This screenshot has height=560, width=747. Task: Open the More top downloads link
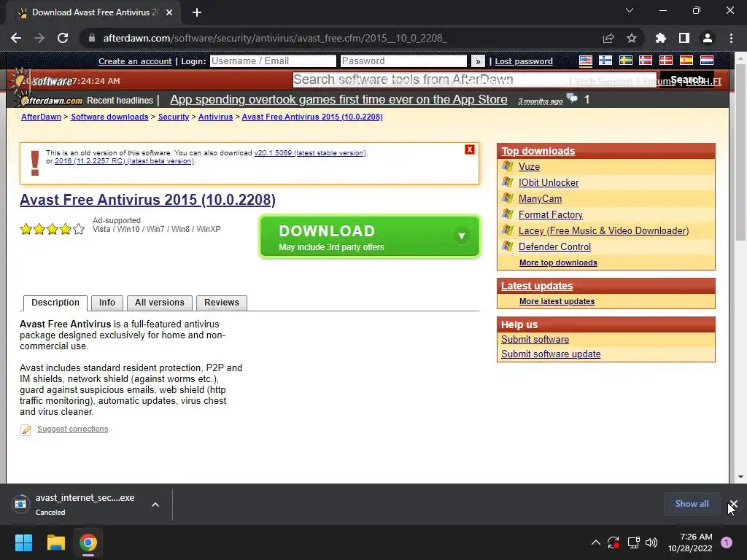[558, 262]
